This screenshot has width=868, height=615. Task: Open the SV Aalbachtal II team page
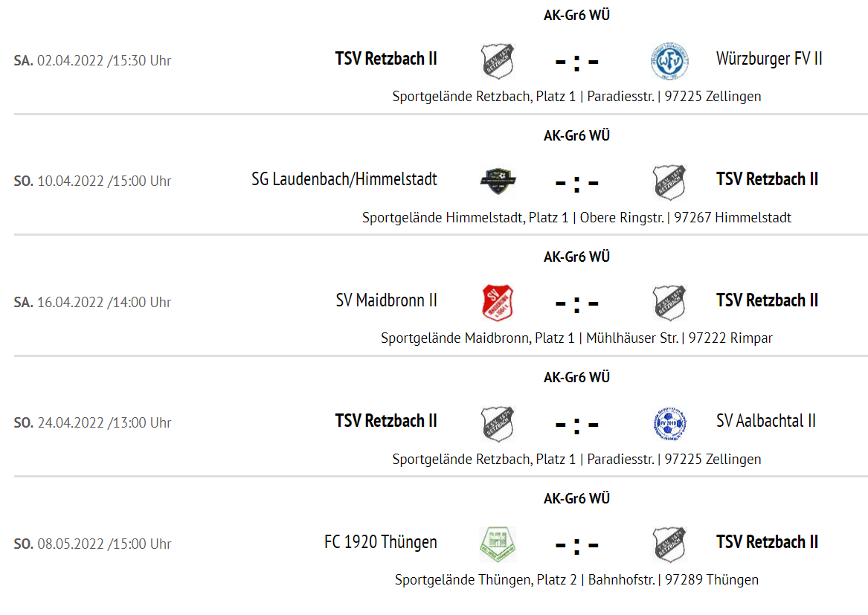pos(765,421)
